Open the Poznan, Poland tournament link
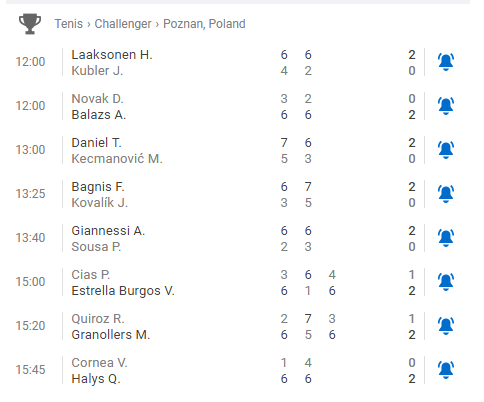This screenshot has height=402, width=484. click(204, 24)
